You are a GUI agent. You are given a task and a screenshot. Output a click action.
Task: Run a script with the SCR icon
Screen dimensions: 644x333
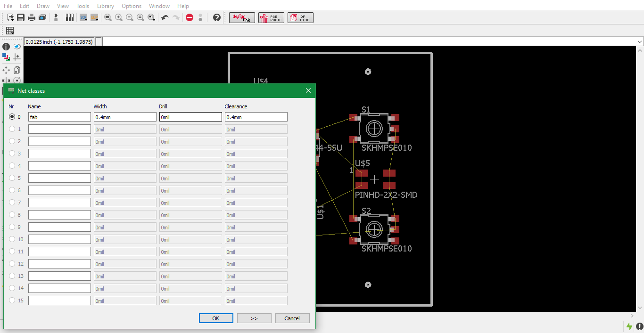83,17
